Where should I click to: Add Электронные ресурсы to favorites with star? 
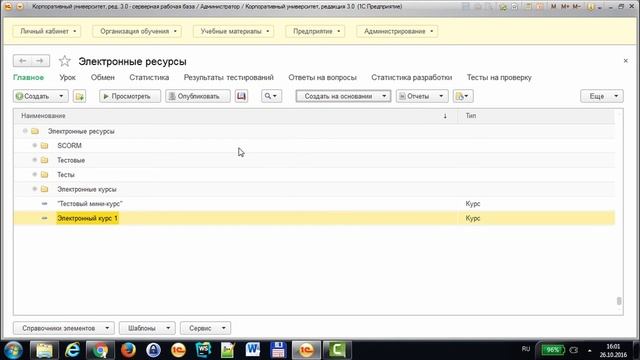[64, 61]
